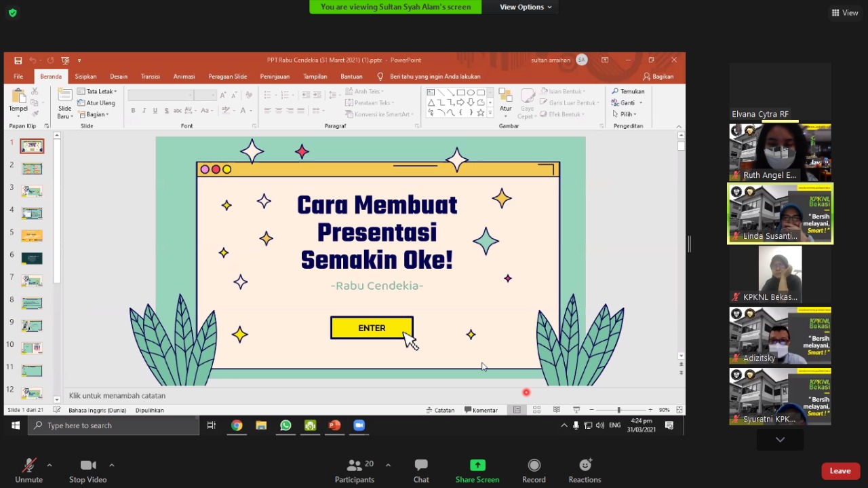Screen dimensions: 868x488
Task: Apply underline formatting
Action: pos(155,110)
